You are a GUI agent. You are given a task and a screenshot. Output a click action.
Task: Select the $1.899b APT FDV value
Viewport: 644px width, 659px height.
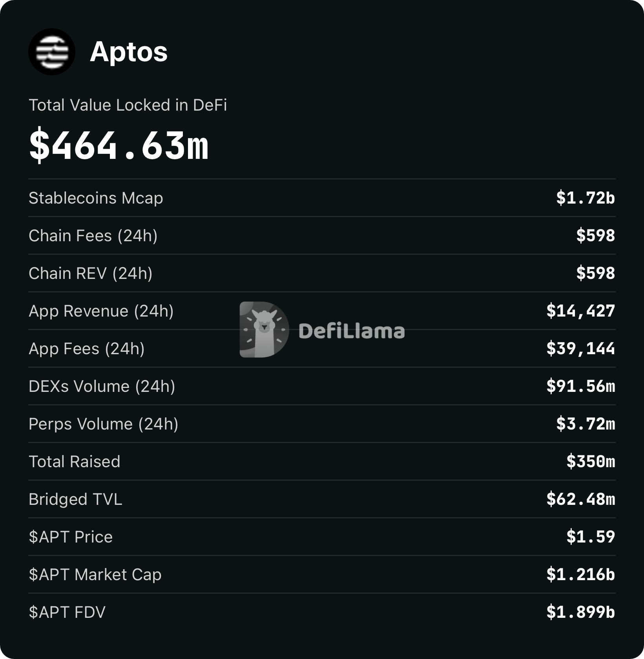click(580, 612)
